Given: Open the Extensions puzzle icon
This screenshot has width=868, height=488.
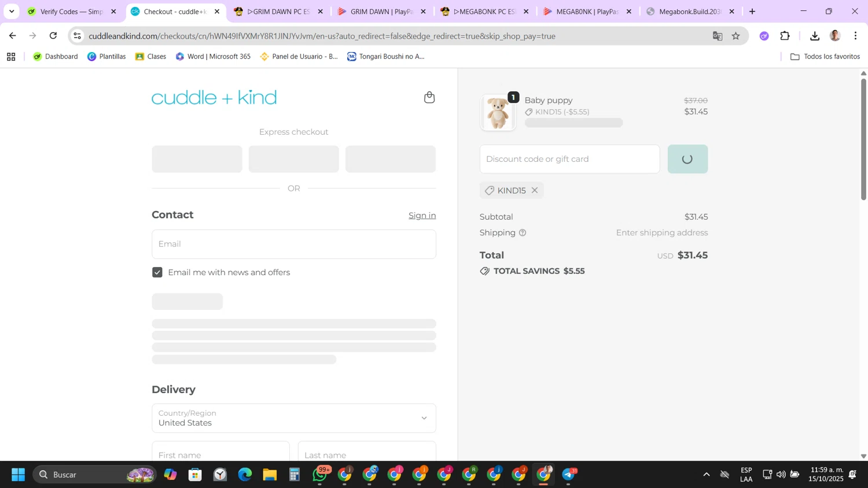Looking at the screenshot, I should (x=785, y=36).
